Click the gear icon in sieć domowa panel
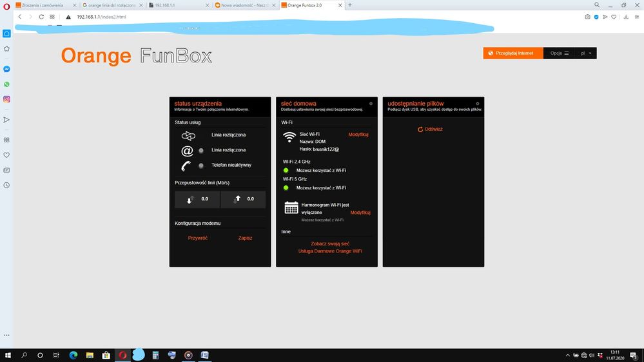 point(371,103)
